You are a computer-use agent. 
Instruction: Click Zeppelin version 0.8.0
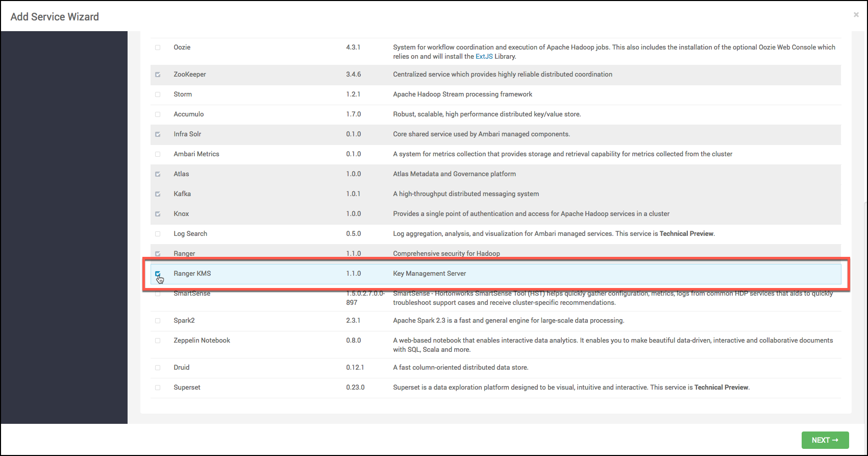click(354, 340)
